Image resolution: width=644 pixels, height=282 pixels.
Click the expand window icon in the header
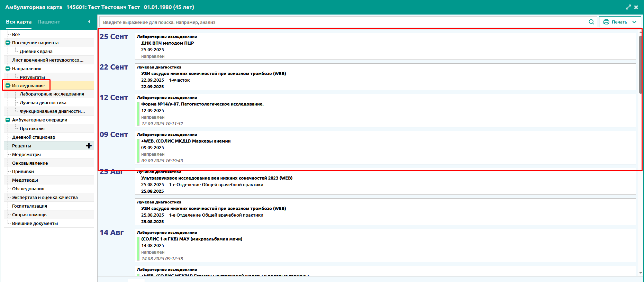point(628,7)
